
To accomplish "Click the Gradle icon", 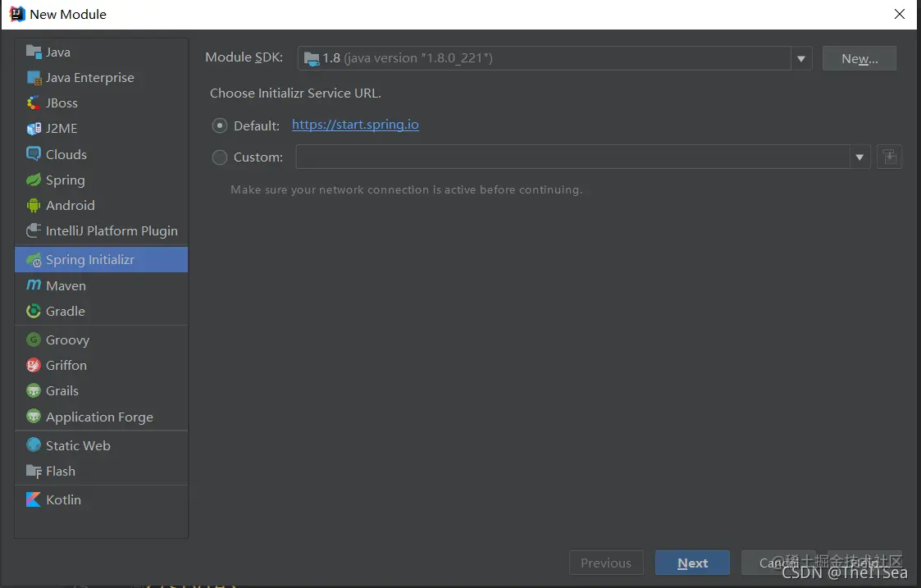I will pos(34,311).
